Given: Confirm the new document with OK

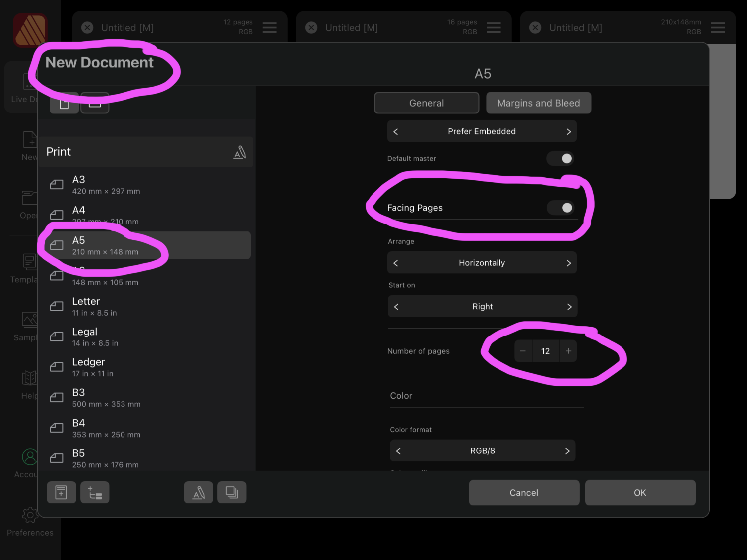Looking at the screenshot, I should point(640,492).
